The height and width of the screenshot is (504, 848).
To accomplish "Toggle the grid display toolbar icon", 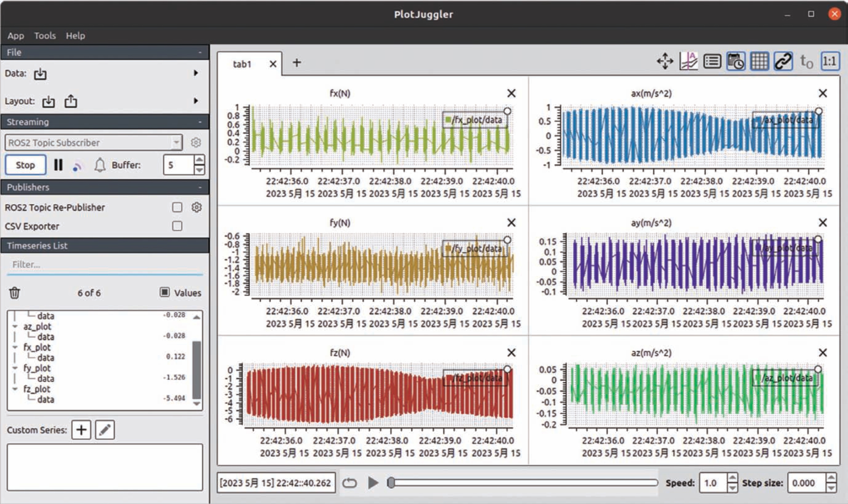I will pyautogui.click(x=759, y=62).
